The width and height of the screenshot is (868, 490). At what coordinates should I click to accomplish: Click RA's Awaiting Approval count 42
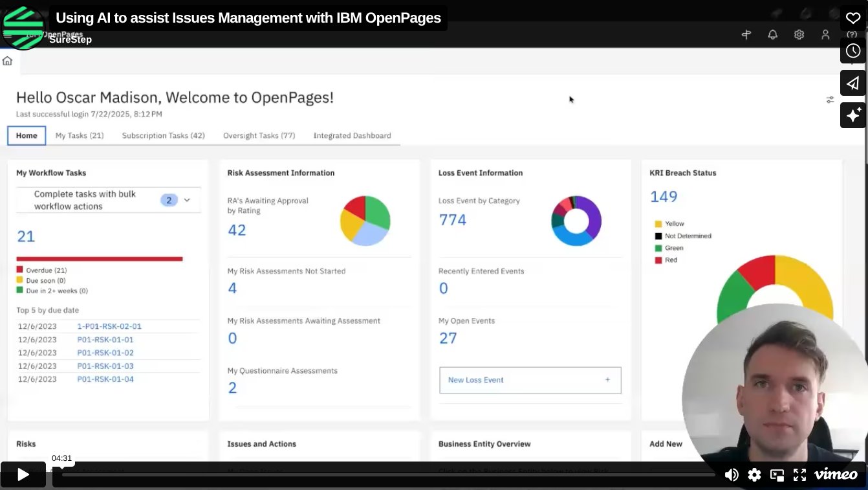(237, 230)
